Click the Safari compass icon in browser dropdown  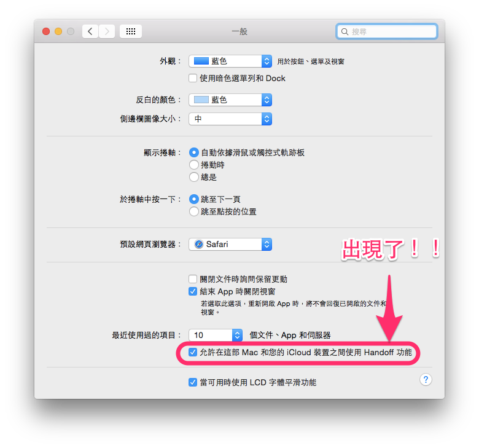point(199,244)
